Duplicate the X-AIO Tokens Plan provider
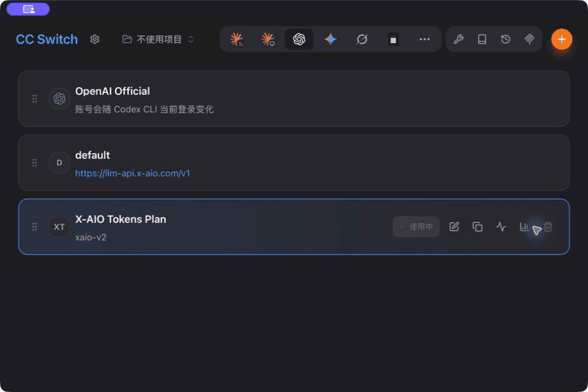Image resolution: width=588 pixels, height=392 pixels. point(478,227)
